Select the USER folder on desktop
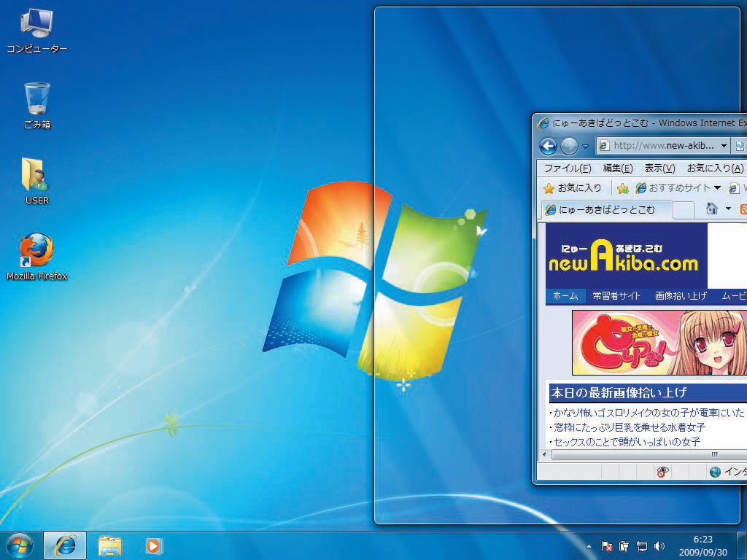Screen dimensions: 747x560 point(37,181)
